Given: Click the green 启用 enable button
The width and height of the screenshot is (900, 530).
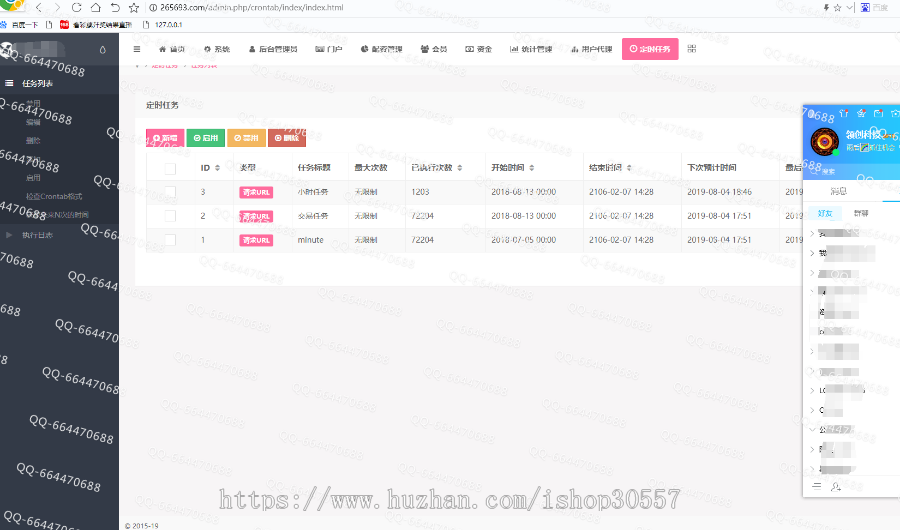Looking at the screenshot, I should click(205, 138).
